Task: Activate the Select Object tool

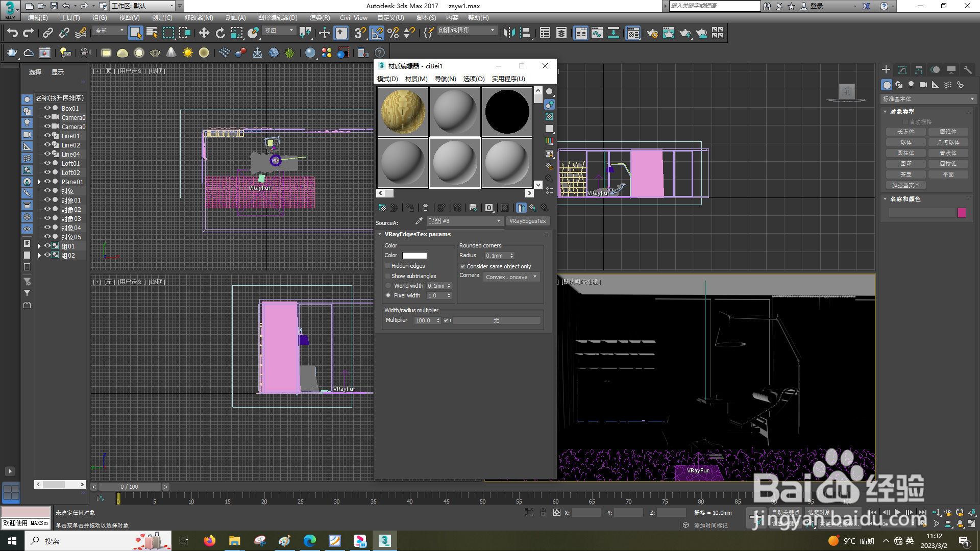Action: coord(135,33)
